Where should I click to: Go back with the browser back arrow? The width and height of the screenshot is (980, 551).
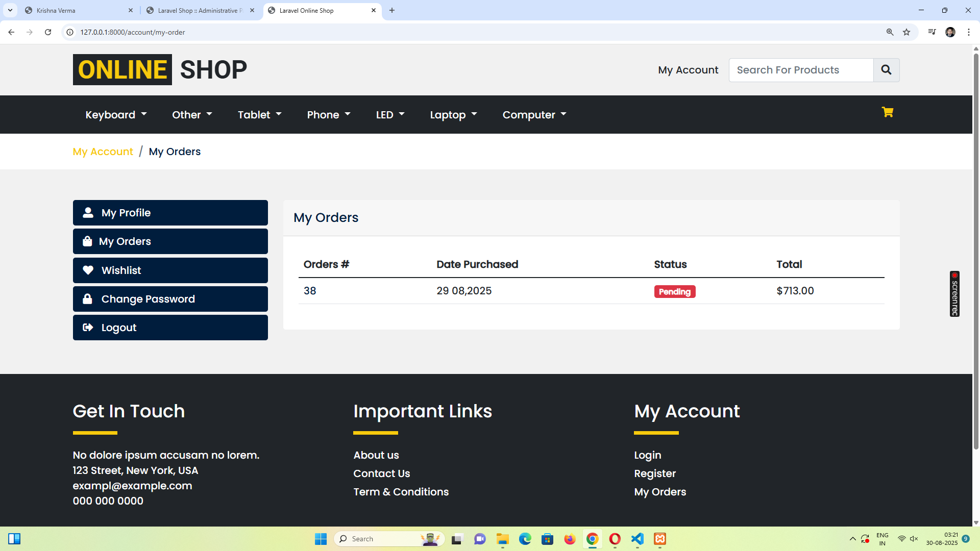coord(11,32)
